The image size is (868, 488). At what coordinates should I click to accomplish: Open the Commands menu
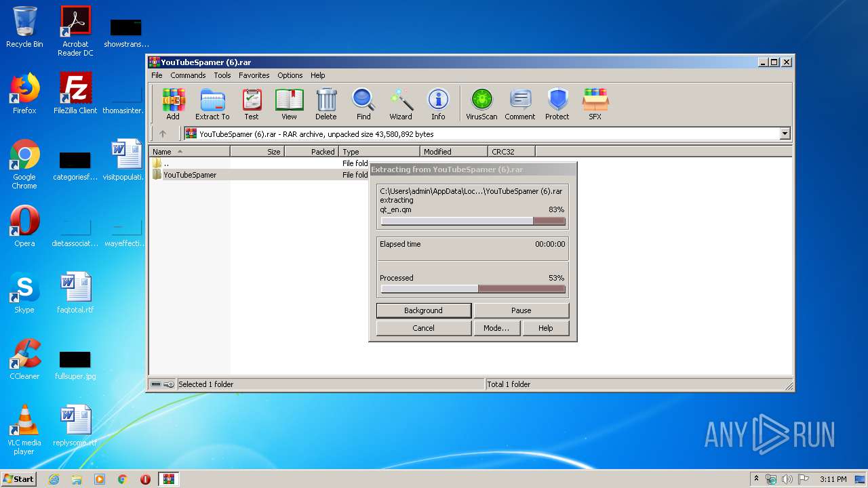(188, 75)
